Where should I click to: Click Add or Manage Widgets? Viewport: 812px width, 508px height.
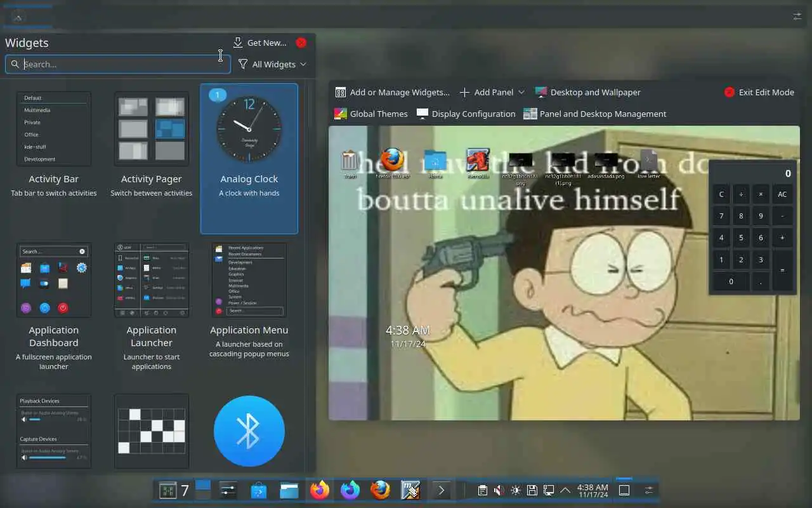click(x=392, y=92)
